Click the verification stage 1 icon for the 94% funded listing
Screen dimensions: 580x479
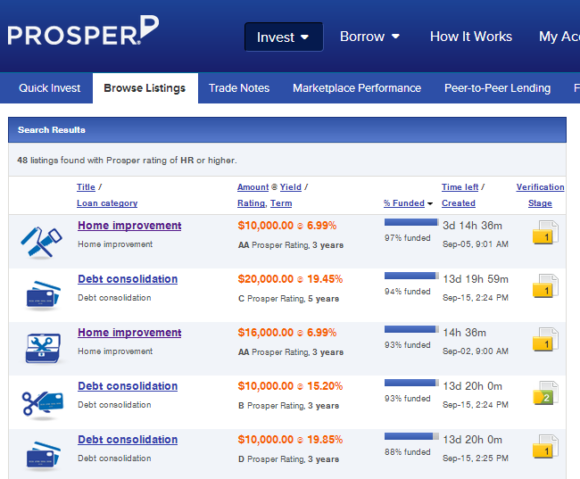546,286
